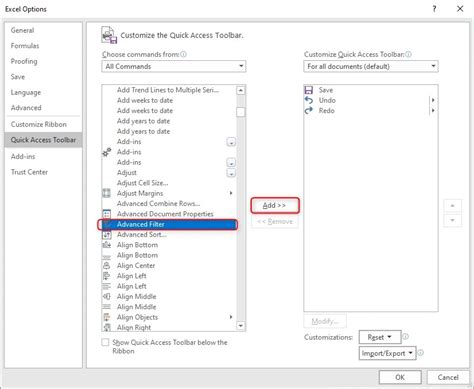Open the Advanced options category

point(26,108)
